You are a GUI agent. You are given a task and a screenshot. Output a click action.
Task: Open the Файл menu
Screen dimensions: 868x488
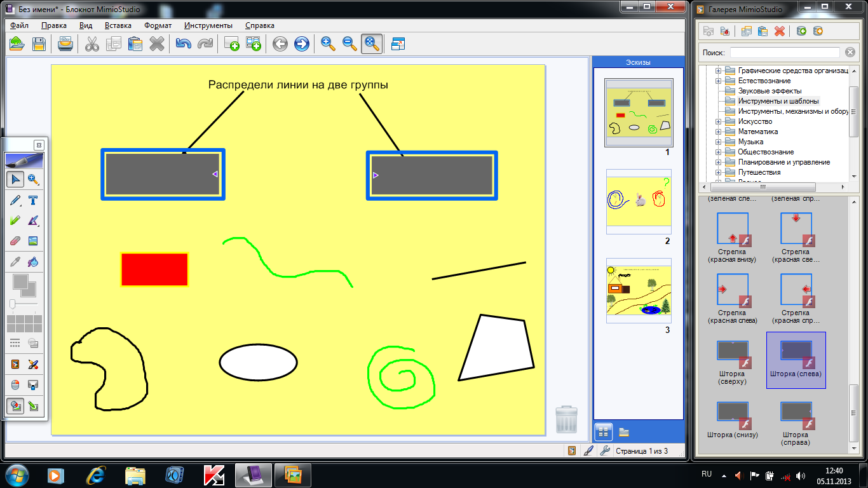click(x=19, y=25)
